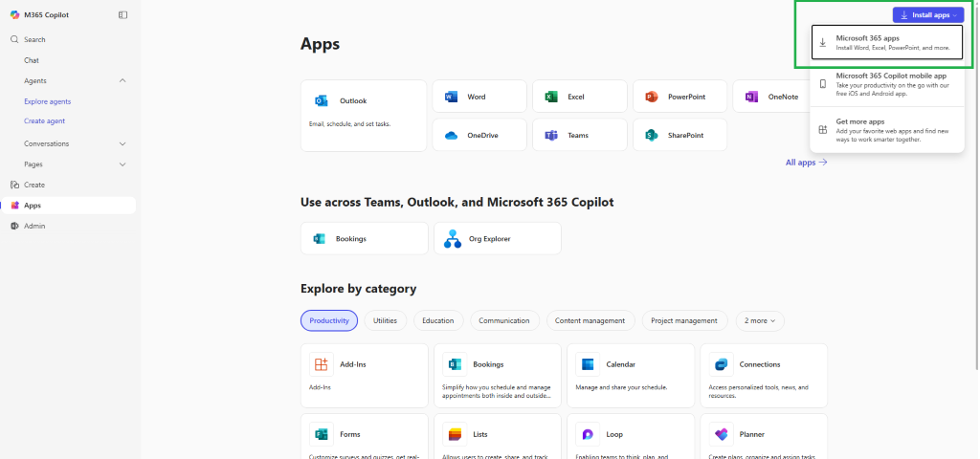Click the mobile phone icon for Copilot mobile app
Image resolution: width=980 pixels, height=459 pixels.
click(x=822, y=84)
